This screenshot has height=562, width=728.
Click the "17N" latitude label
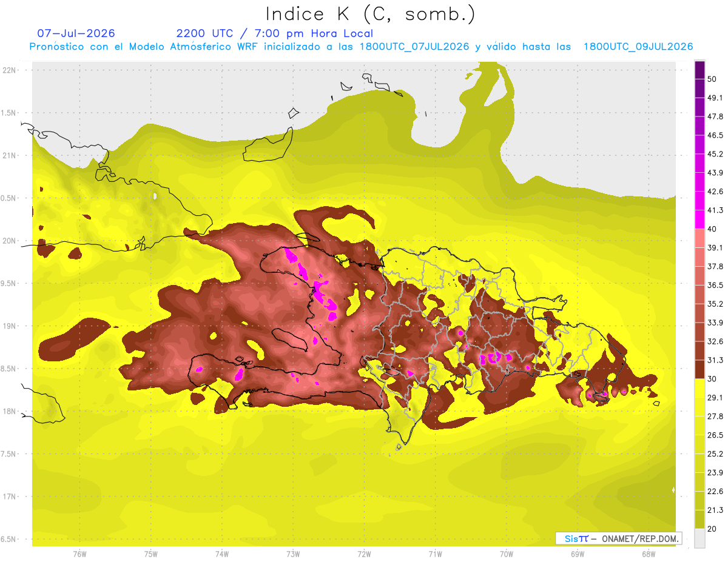(8, 497)
